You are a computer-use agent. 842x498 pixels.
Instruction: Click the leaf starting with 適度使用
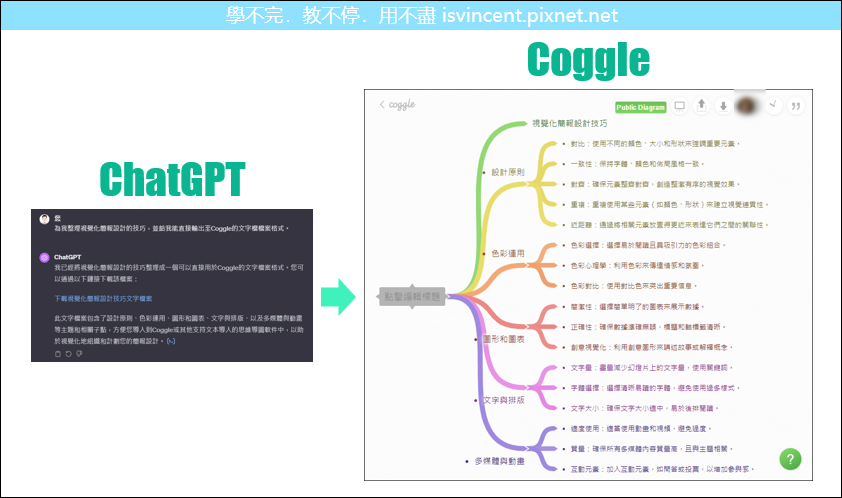tap(641, 429)
